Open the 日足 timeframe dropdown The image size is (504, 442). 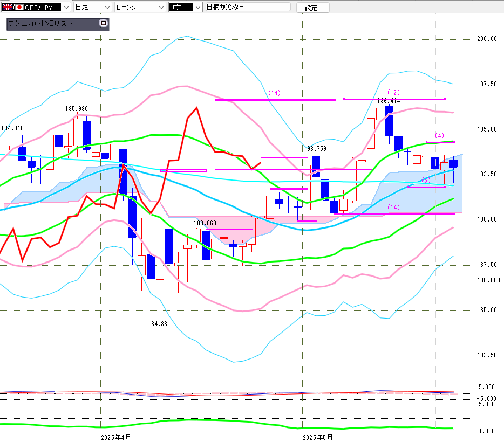93,7
